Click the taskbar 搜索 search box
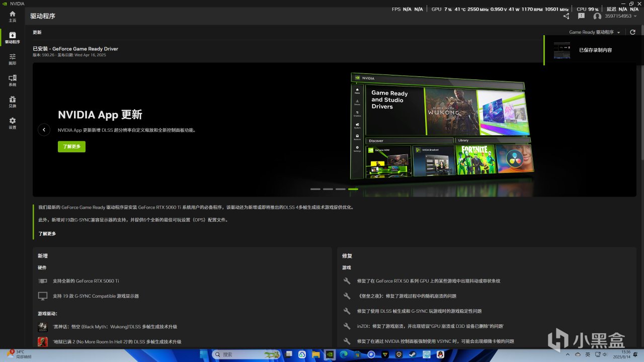 point(246,354)
